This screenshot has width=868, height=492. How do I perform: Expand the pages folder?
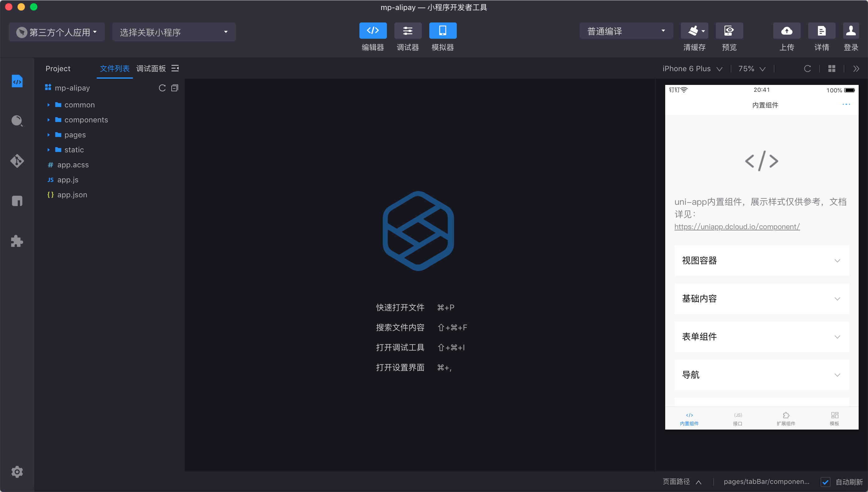click(x=75, y=135)
